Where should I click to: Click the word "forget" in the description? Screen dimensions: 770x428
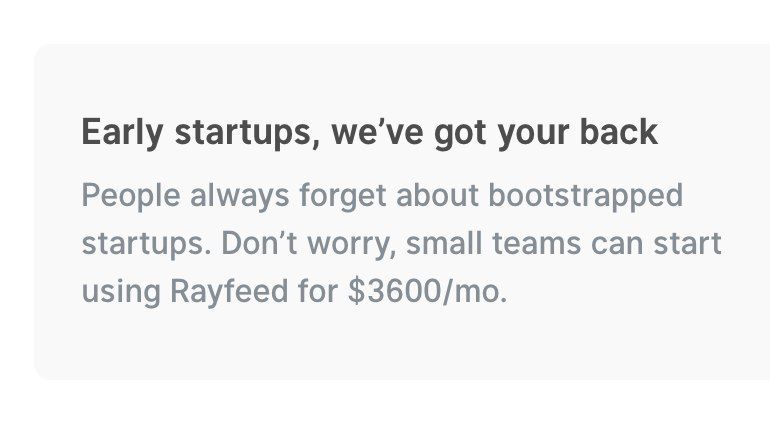point(343,196)
